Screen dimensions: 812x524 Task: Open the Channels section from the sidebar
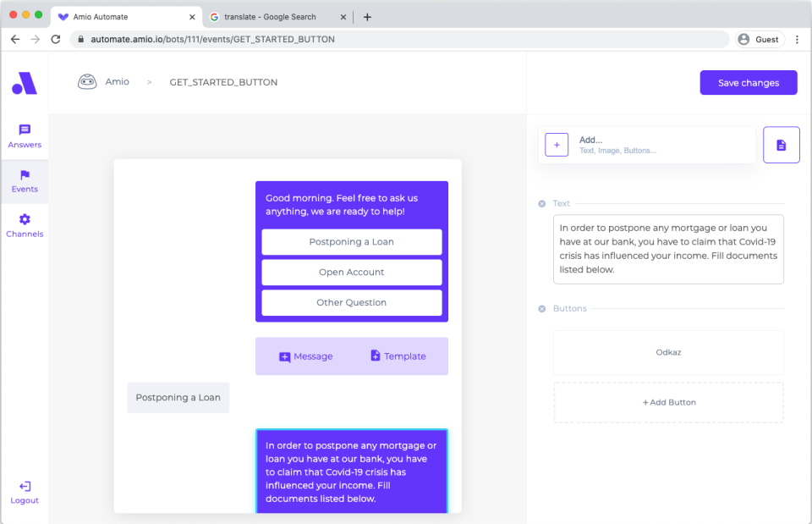pos(25,222)
